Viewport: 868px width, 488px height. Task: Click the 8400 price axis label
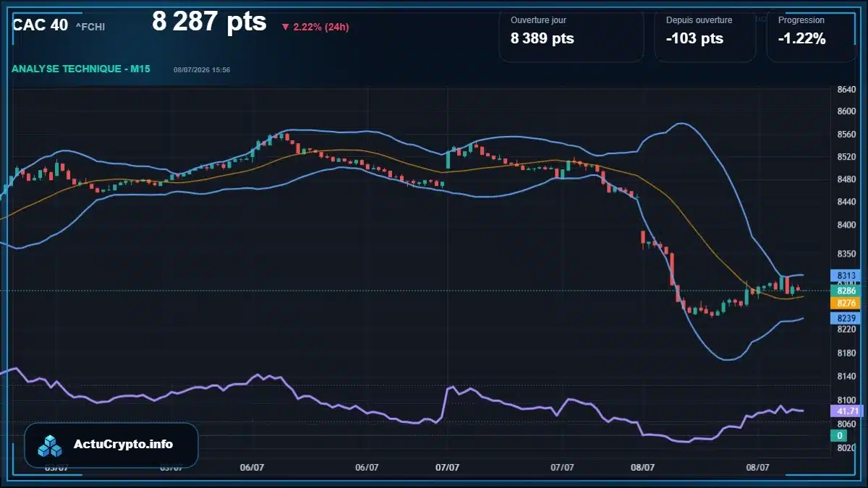coord(846,226)
